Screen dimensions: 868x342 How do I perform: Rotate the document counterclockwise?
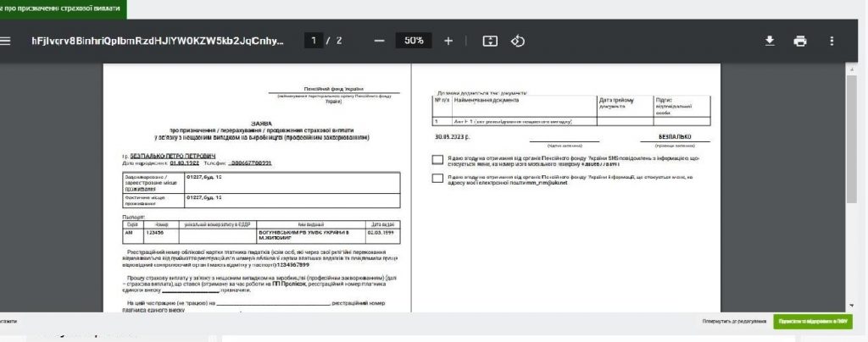point(517,41)
